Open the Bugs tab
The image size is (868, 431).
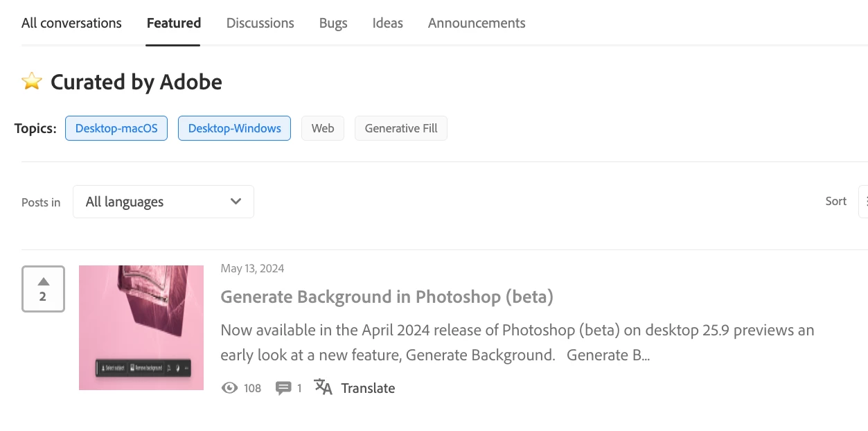click(333, 23)
